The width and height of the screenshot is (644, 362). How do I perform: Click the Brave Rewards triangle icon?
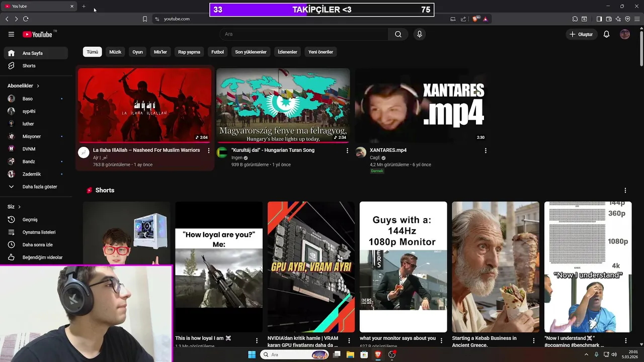[x=486, y=19]
